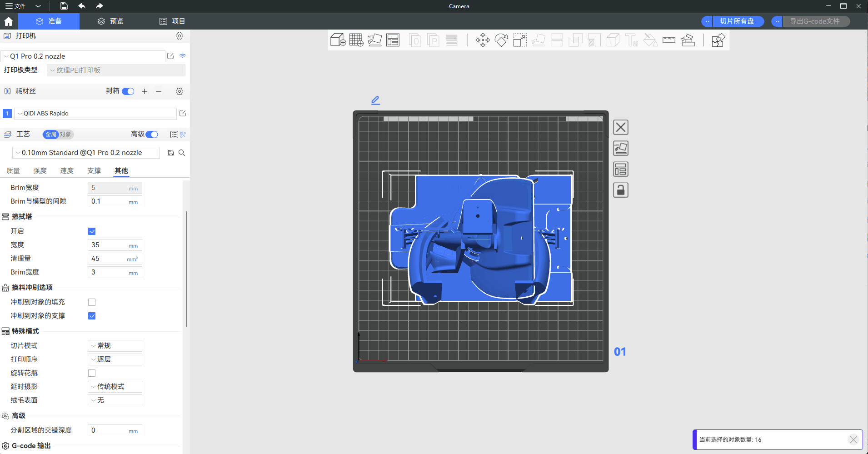Lock the plate with the padlock icon
This screenshot has width=868, height=454.
click(x=620, y=190)
